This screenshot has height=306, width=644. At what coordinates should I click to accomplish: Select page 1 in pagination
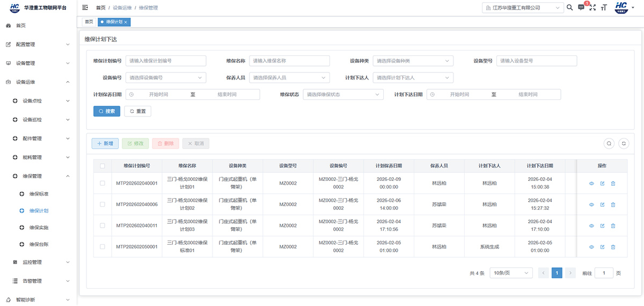tap(557, 273)
